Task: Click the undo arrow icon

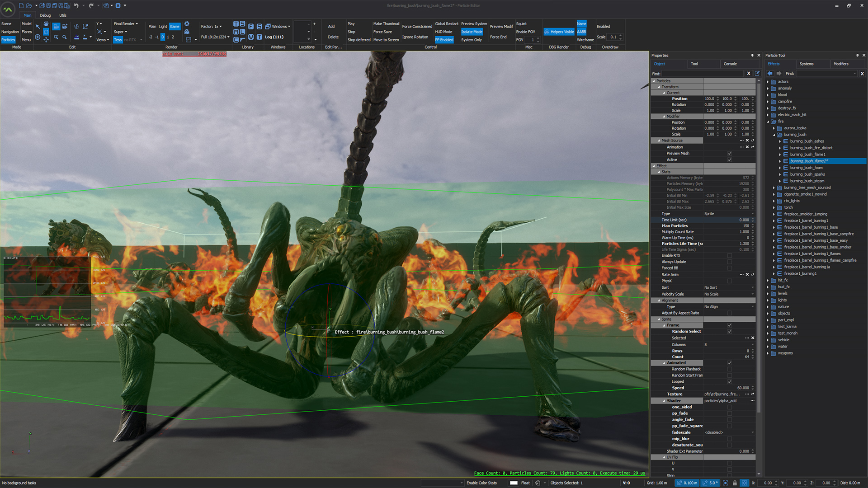Action: 76,5
